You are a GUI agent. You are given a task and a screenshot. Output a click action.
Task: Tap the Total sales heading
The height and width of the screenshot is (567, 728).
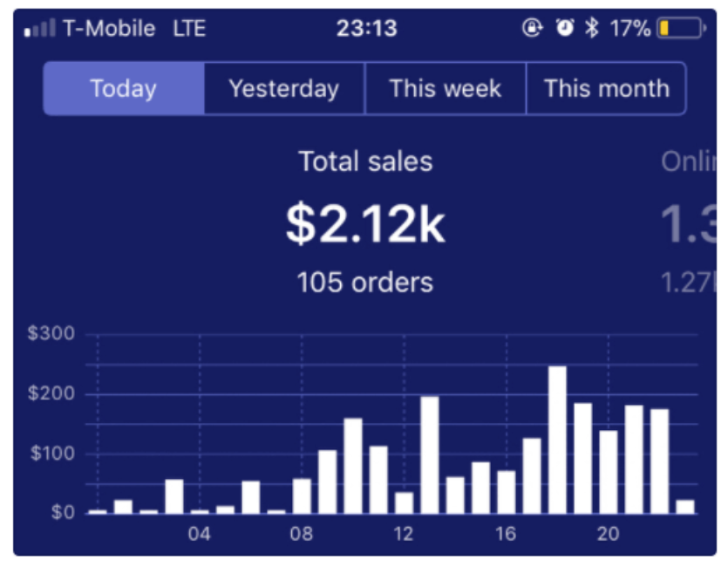365,161
